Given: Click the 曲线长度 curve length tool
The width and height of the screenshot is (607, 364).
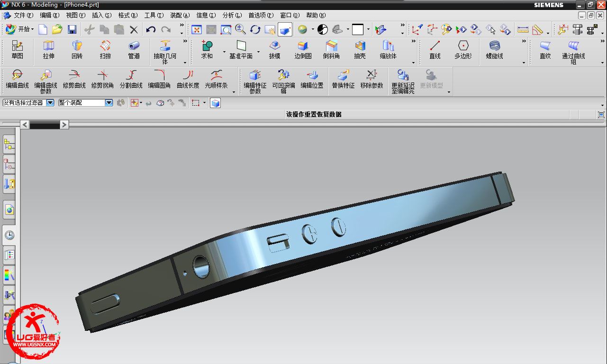Looking at the screenshot, I should coord(188,80).
